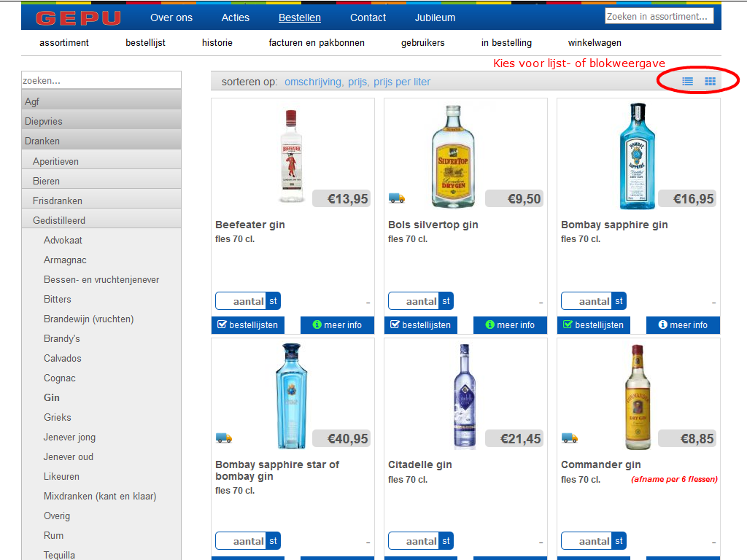Sort products by prijs per liter
This screenshot has width=747, height=560.
(402, 82)
